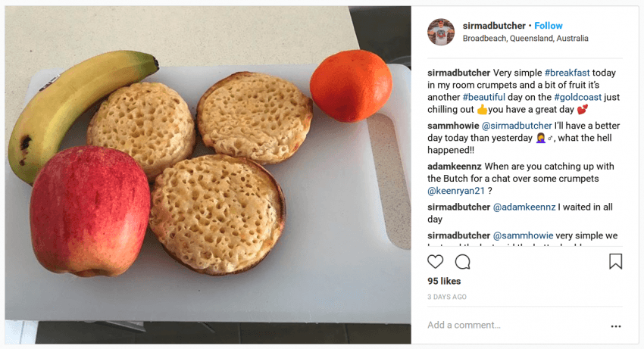Open the @keenryan21 mention
Screen dimensions: 644x349
click(456, 191)
